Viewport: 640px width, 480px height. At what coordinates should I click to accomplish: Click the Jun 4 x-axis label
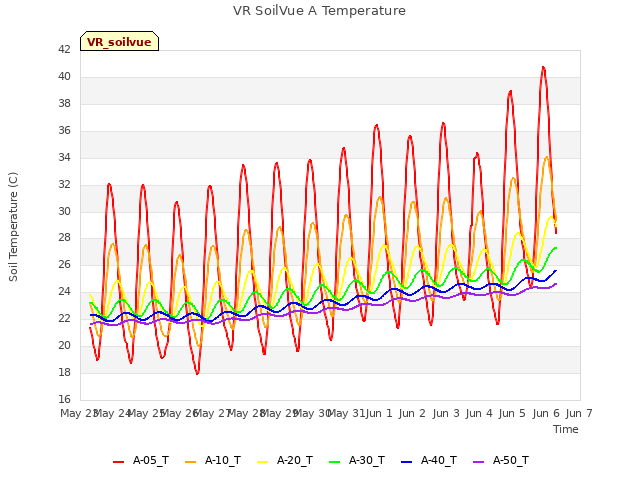coord(479,413)
